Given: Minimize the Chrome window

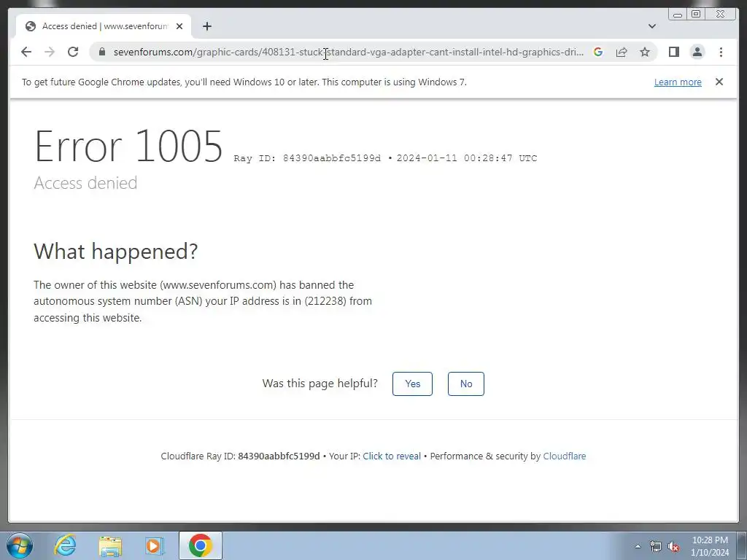Looking at the screenshot, I should pyautogui.click(x=678, y=15).
